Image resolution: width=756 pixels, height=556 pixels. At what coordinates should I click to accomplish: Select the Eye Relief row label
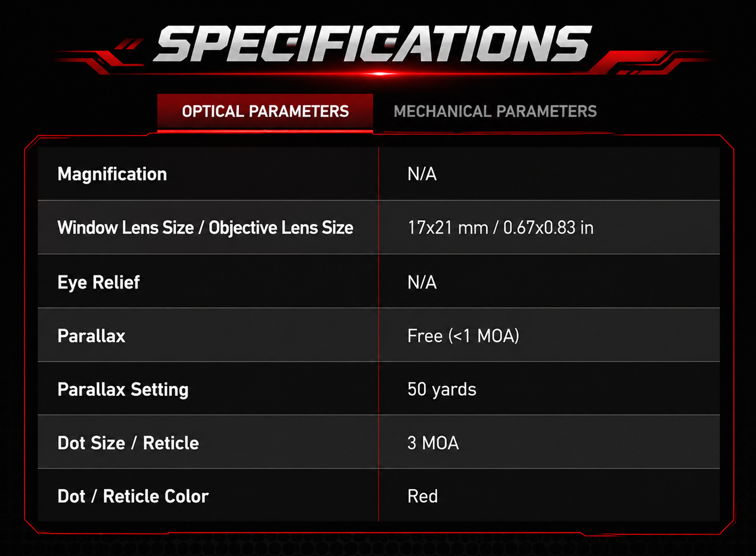click(98, 282)
